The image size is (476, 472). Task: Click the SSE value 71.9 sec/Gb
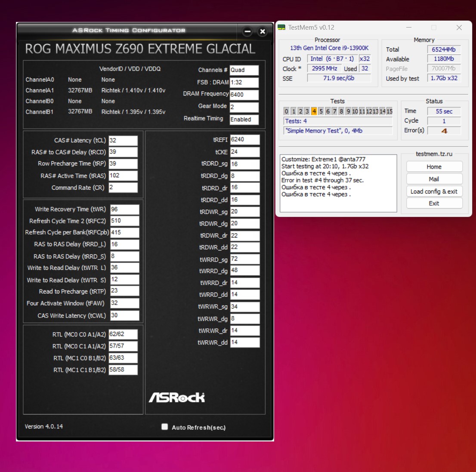(339, 78)
